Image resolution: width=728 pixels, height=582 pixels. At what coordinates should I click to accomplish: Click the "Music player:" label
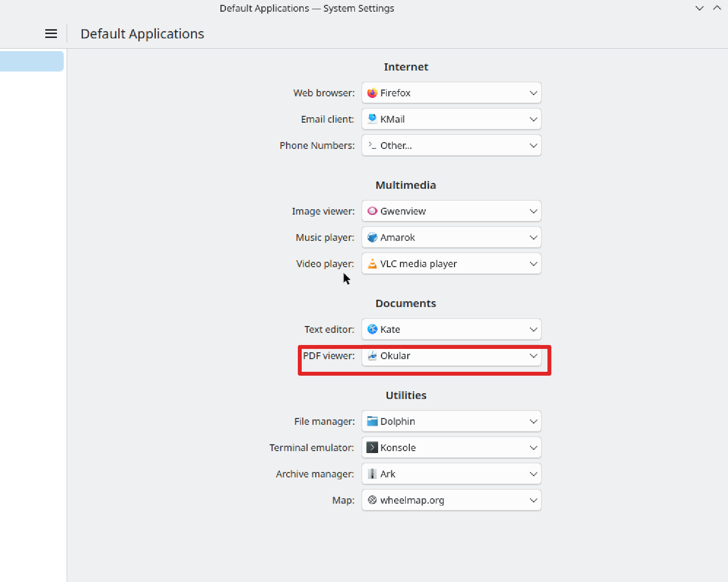[x=325, y=237]
